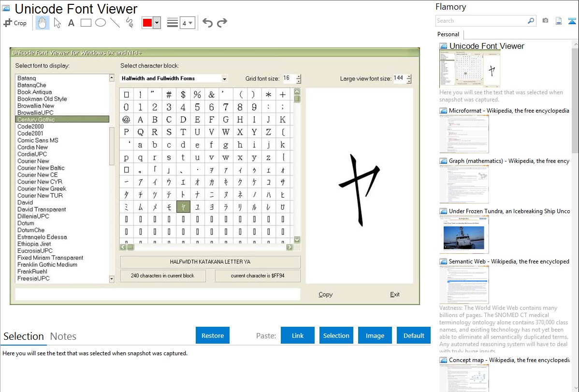Click the Flamory search field
The width and height of the screenshot is (579, 392).
(481, 21)
